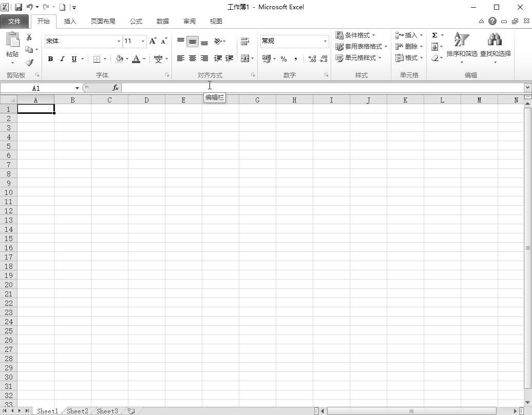Switch to the 公式 Formulas tab
532x415 pixels.
coord(136,22)
